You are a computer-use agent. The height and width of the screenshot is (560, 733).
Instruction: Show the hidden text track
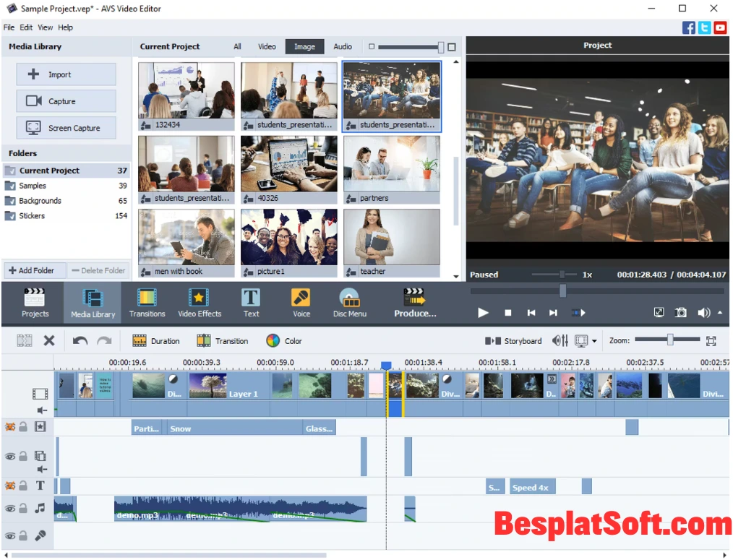coord(9,484)
